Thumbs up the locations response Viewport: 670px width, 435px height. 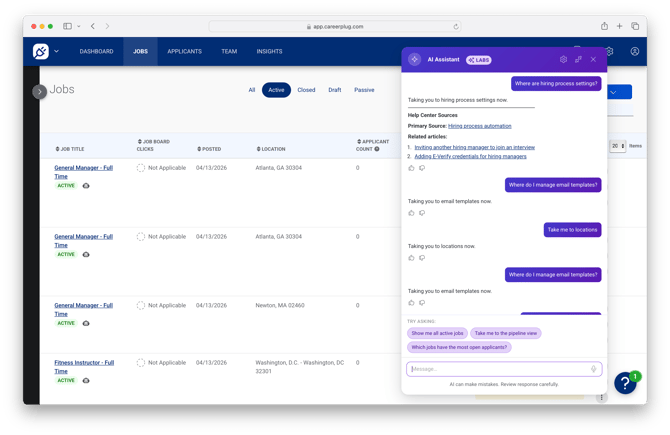[x=411, y=258]
